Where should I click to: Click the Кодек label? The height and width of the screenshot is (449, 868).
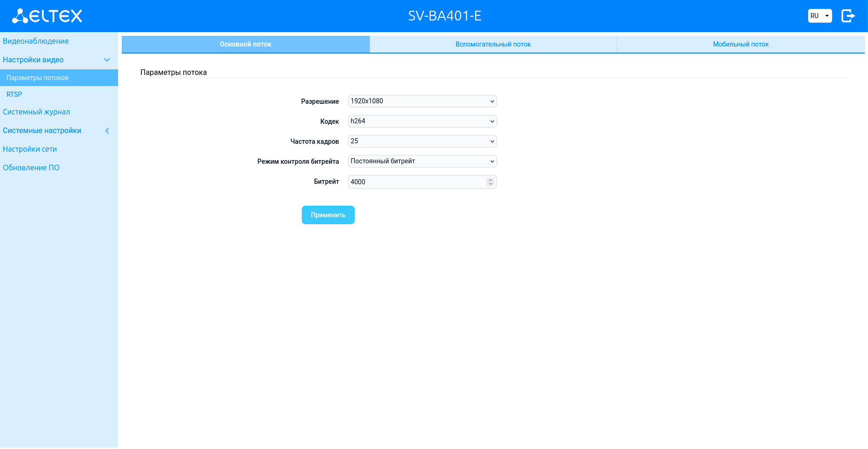pyautogui.click(x=330, y=121)
